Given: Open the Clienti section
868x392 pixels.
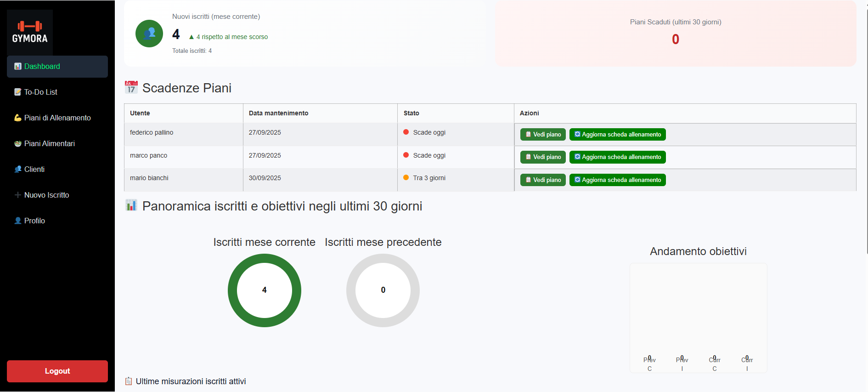Looking at the screenshot, I should point(34,170).
